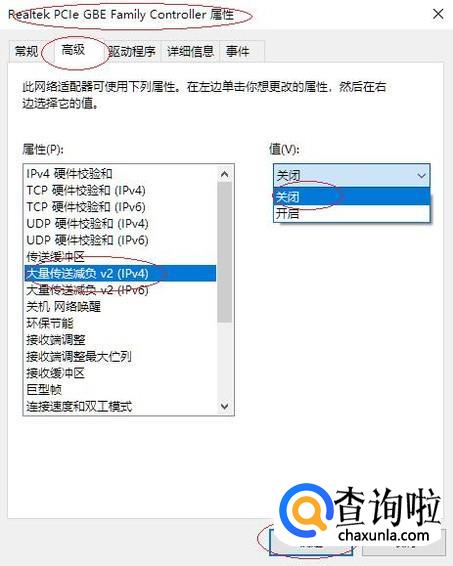Screen dimensions: 453x566
Task: Select 连接速度和双工模式 property
Action: 121,406
